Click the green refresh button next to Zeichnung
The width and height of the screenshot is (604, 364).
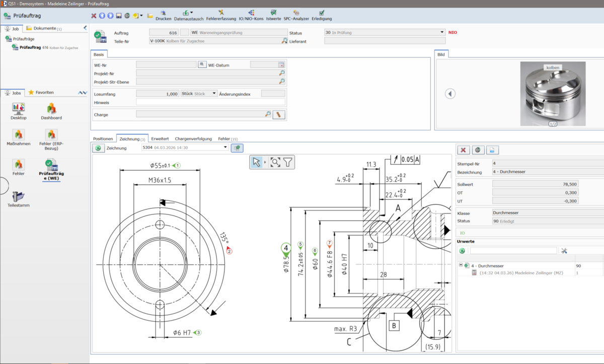(98, 148)
